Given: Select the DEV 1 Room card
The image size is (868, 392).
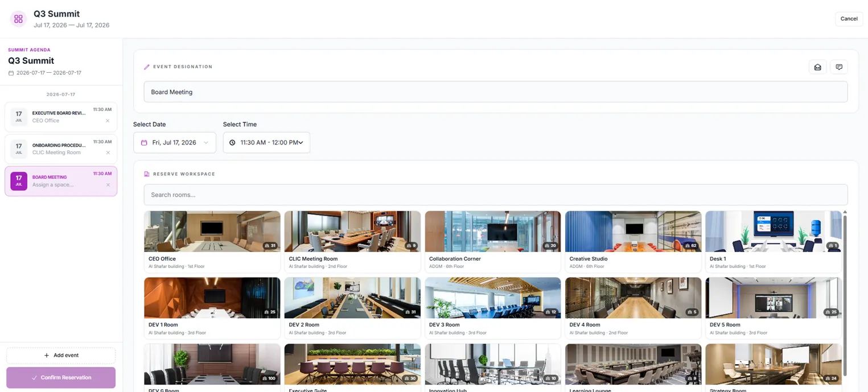Looking at the screenshot, I should coord(212,308).
